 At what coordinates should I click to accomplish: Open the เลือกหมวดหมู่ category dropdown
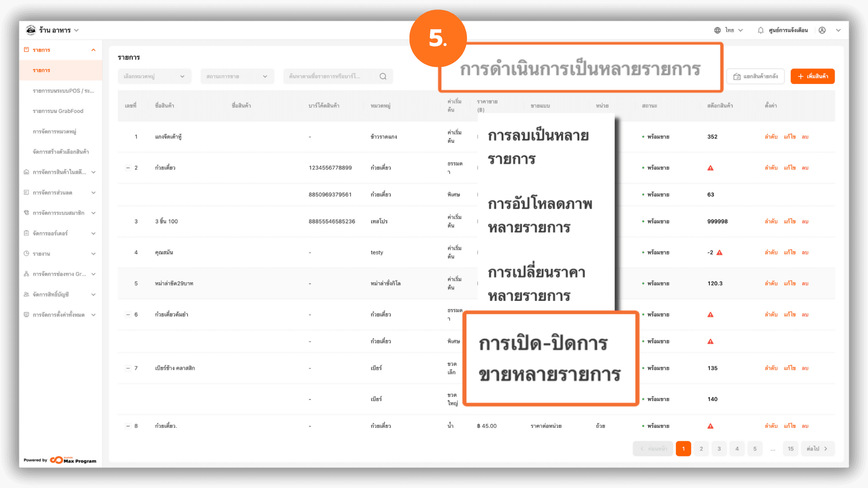tap(154, 76)
